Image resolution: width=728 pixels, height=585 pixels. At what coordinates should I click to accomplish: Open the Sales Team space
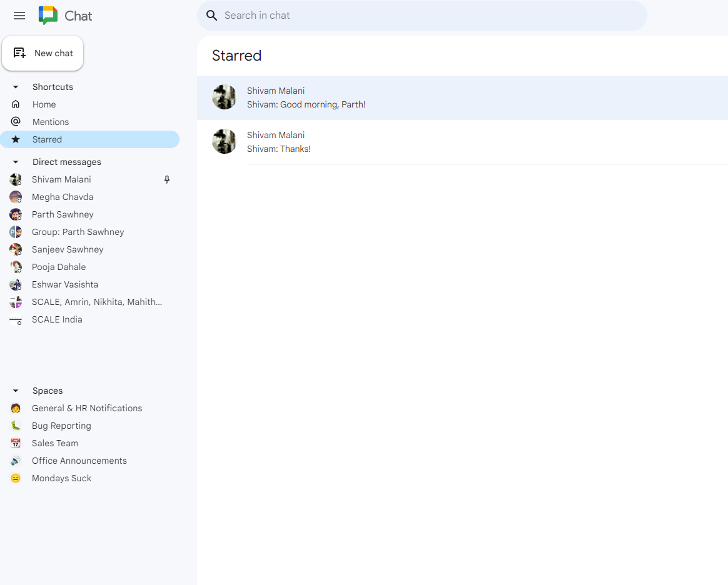pos(55,442)
